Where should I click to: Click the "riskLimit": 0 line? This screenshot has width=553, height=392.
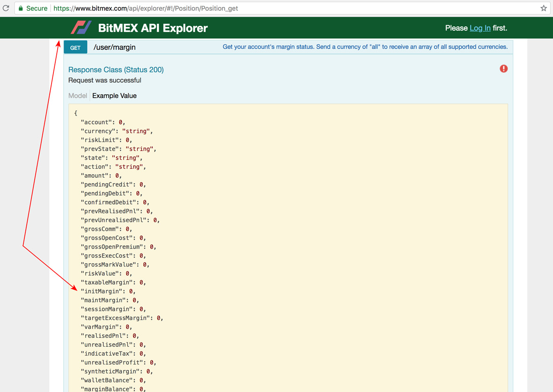click(106, 140)
